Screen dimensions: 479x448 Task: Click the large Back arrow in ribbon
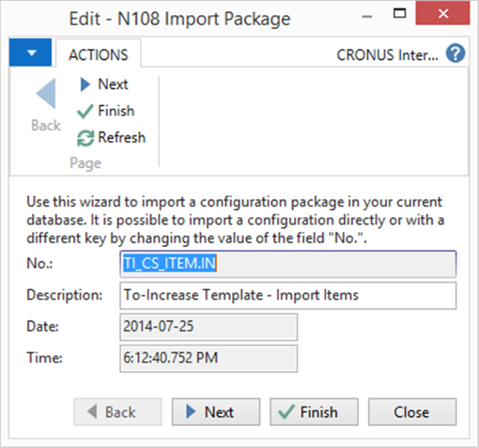[46, 105]
